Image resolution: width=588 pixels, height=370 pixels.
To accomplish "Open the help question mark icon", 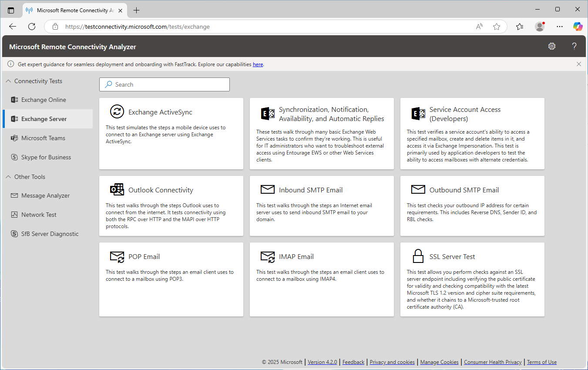I will click(x=575, y=46).
